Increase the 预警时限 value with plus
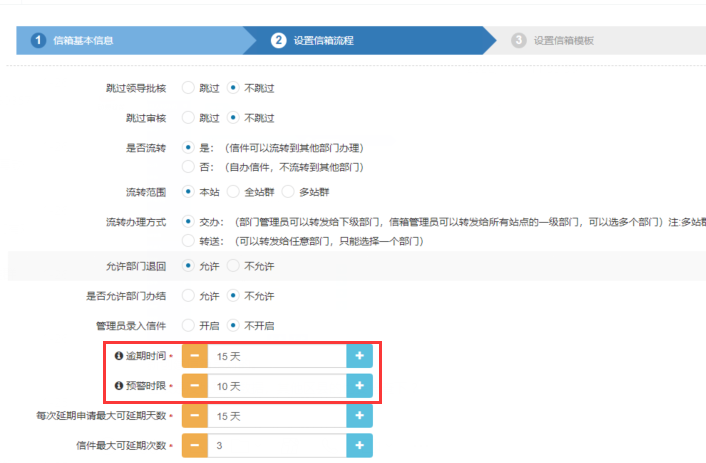The height and width of the screenshot is (463, 706). (359, 385)
